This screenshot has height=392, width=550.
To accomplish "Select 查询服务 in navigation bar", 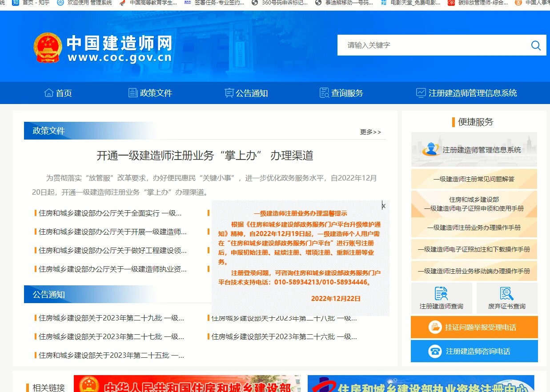I will [x=341, y=93].
